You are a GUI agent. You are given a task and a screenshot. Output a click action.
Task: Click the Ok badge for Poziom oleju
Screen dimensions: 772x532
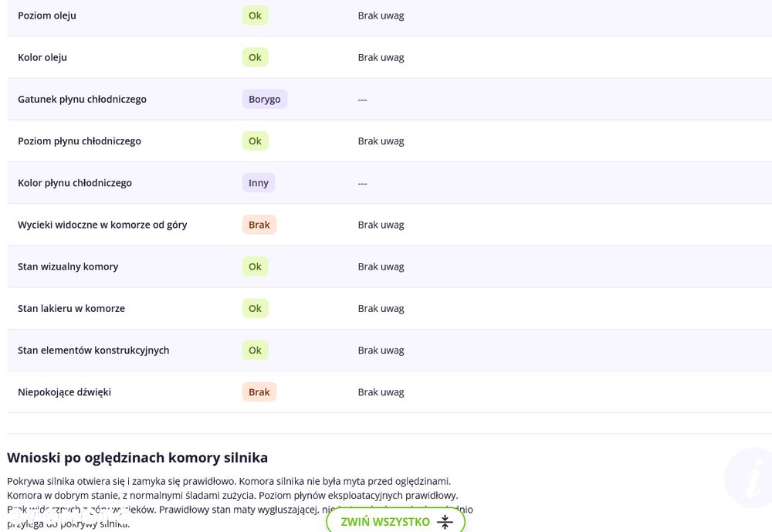click(255, 15)
